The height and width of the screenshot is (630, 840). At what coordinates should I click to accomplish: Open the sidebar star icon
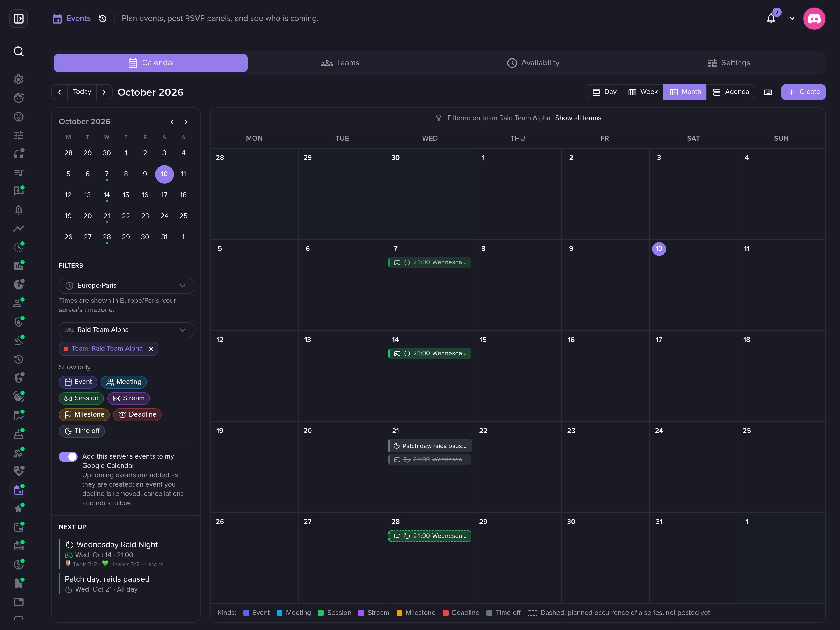pyautogui.click(x=19, y=508)
